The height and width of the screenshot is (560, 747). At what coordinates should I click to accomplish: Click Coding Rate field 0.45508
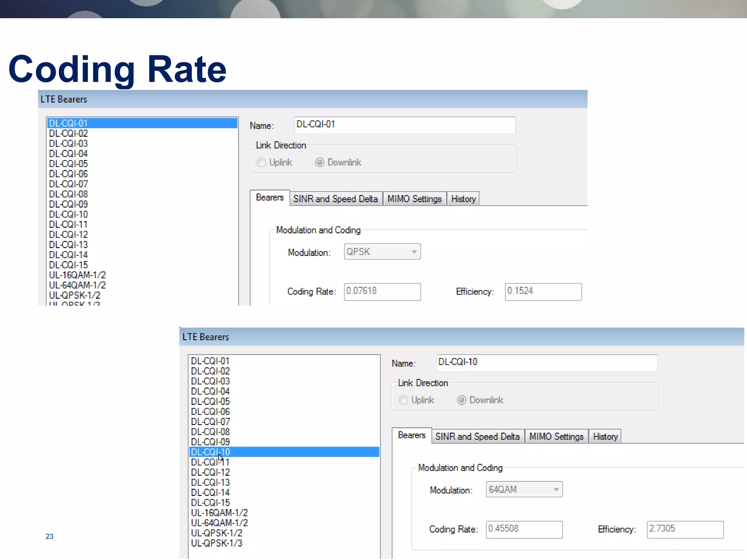pos(524,529)
